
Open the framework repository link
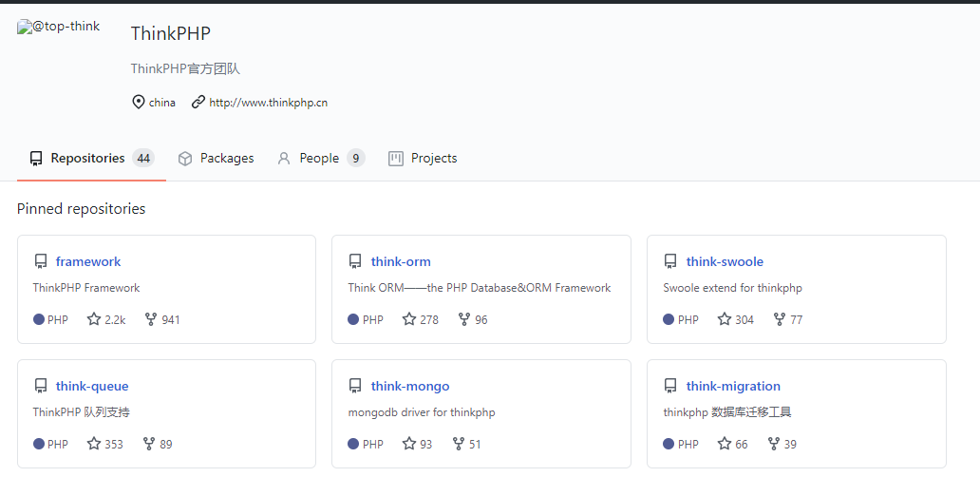[x=88, y=261]
